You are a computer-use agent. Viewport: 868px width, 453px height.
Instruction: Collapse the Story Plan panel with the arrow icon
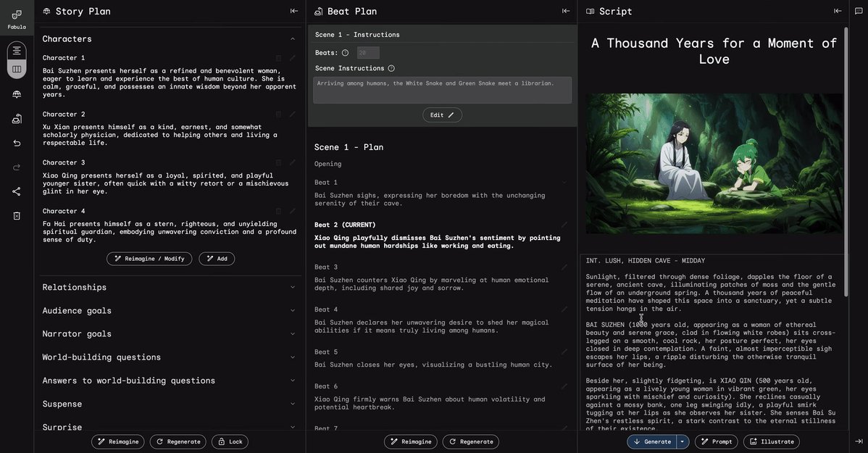pyautogui.click(x=294, y=11)
